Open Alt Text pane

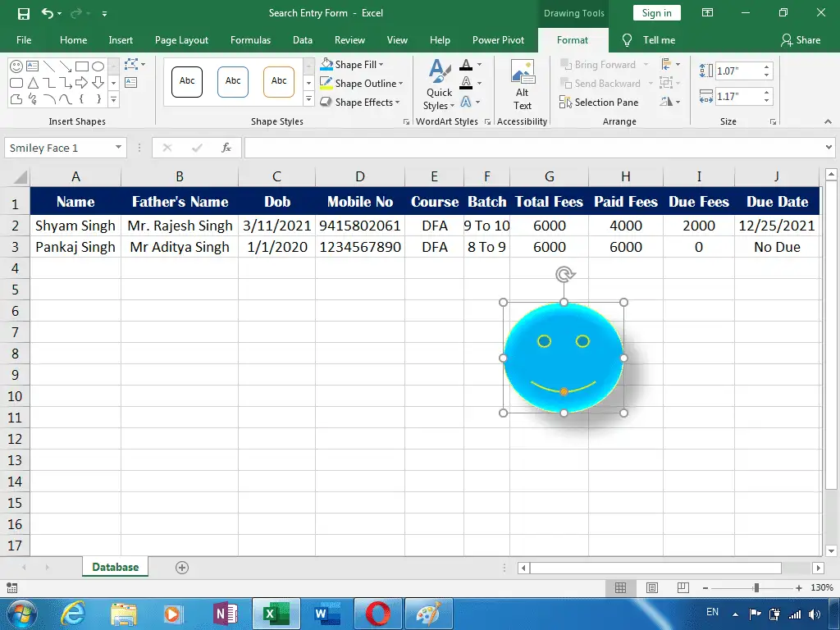coord(523,84)
